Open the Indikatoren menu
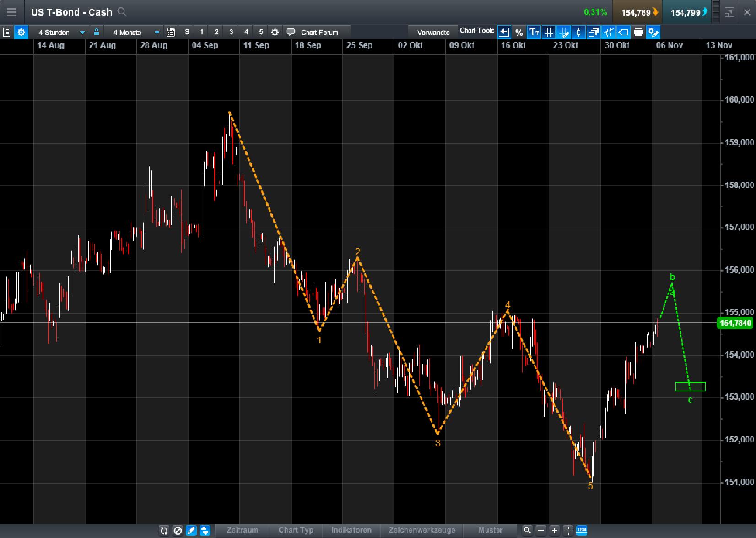Viewport: 756px width, 538px height. [x=351, y=530]
